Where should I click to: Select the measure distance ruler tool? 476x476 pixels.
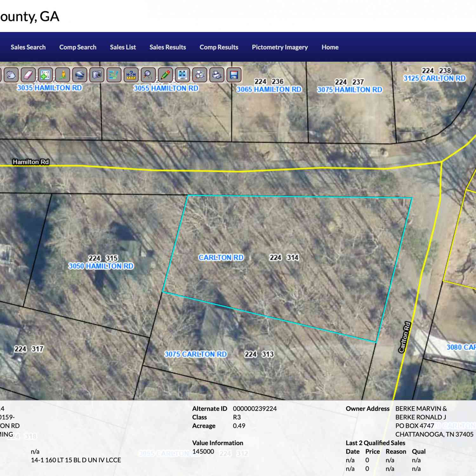(x=131, y=75)
